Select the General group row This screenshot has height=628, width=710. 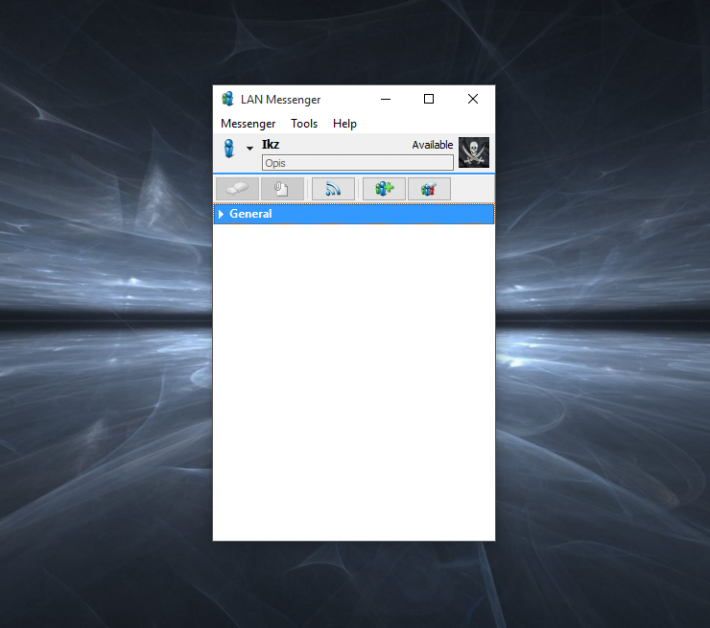tap(354, 214)
